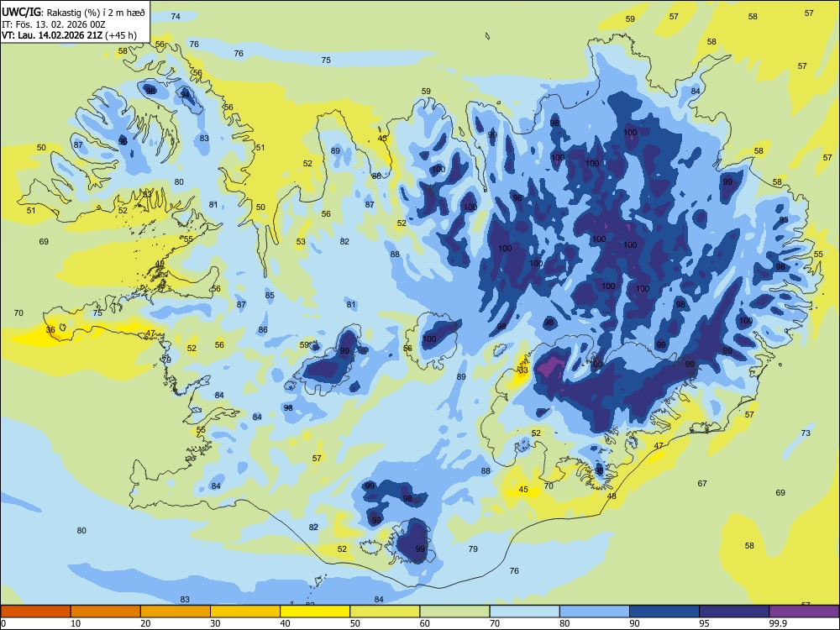Click the humidity value '86' on the map
The image size is (840, 630).
[262, 330]
